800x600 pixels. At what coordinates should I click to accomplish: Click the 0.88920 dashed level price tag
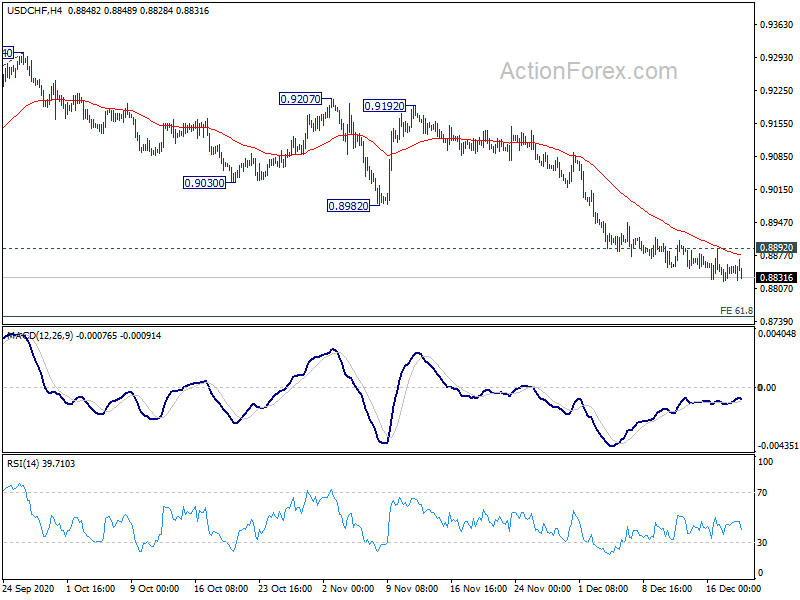776,247
